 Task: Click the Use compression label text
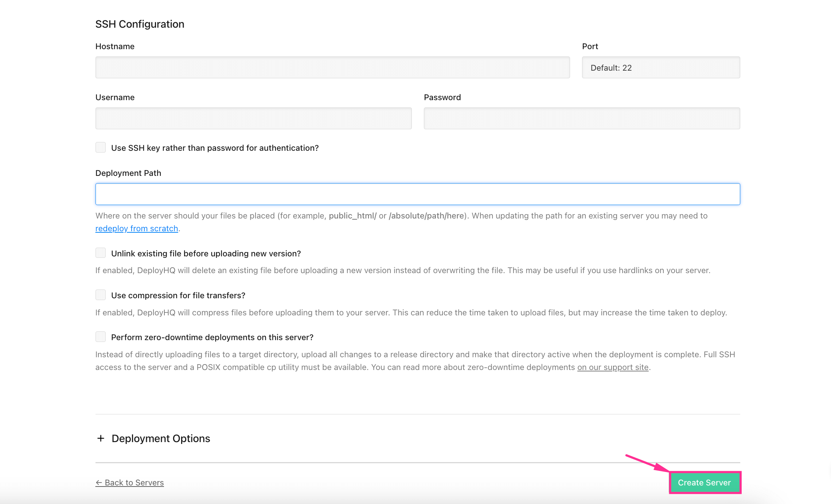[x=178, y=295]
